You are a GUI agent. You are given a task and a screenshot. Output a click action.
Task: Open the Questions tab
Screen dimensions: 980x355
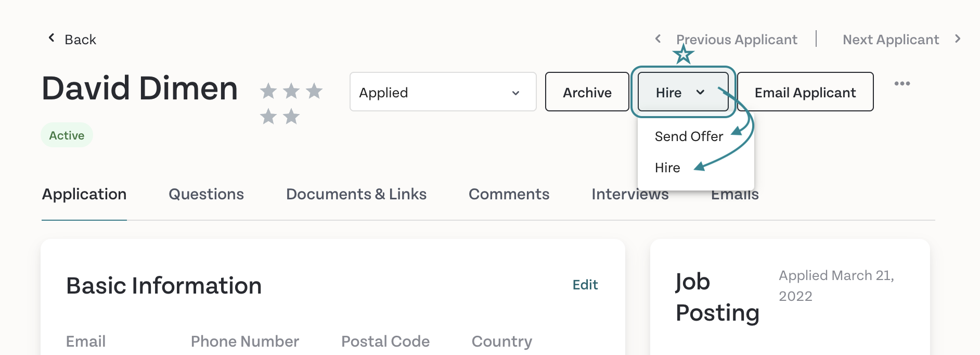point(206,194)
